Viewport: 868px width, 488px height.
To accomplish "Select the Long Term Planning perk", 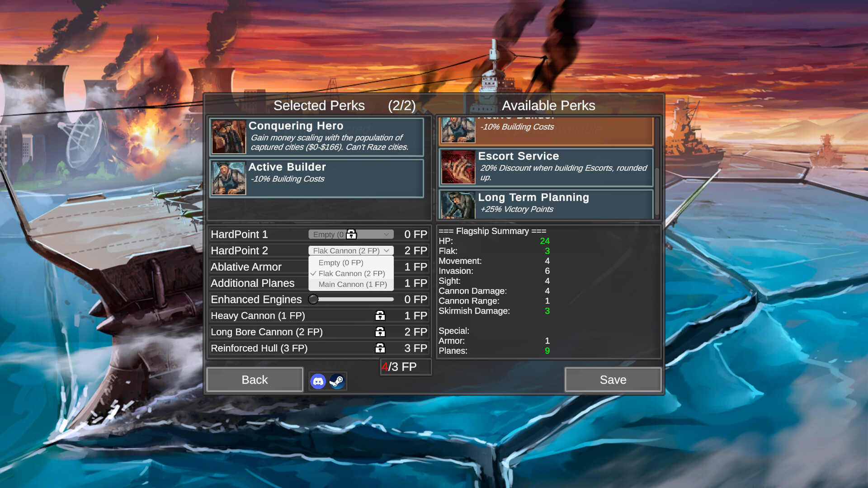I will coord(546,205).
